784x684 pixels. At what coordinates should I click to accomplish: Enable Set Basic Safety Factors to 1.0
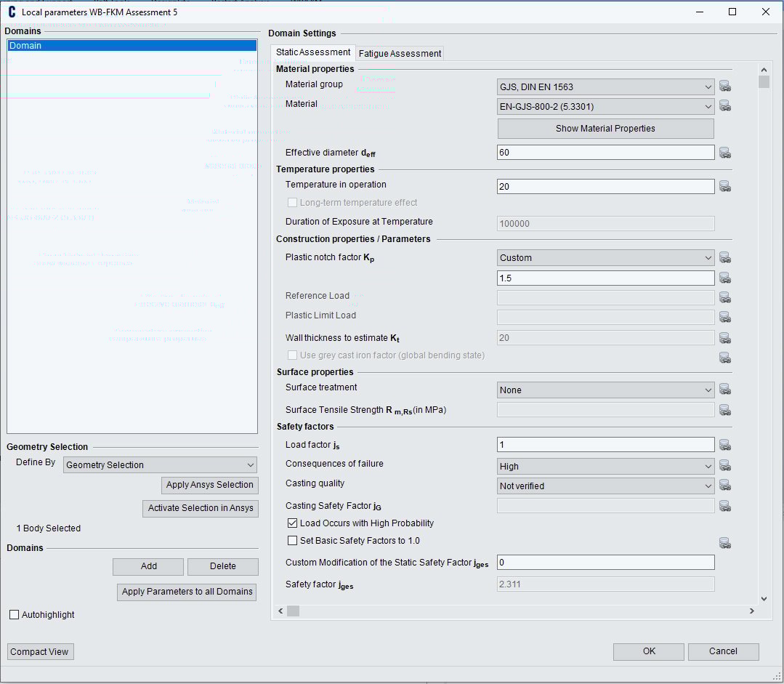click(x=292, y=540)
